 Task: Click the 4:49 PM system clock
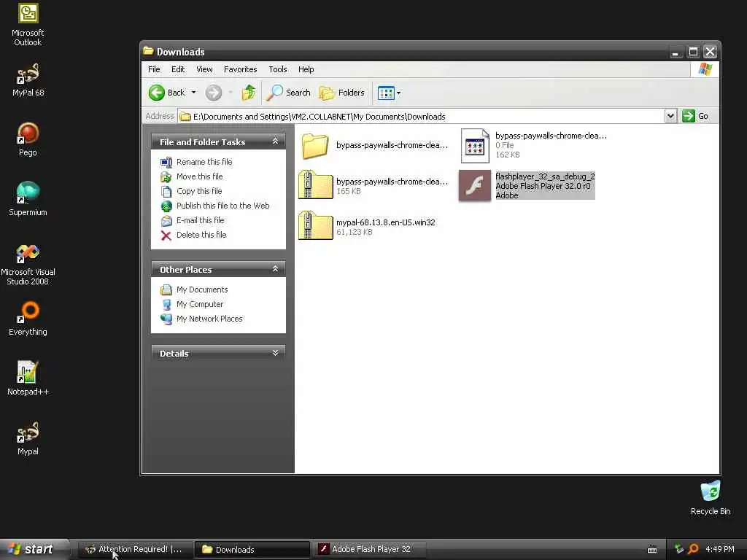[x=719, y=550]
